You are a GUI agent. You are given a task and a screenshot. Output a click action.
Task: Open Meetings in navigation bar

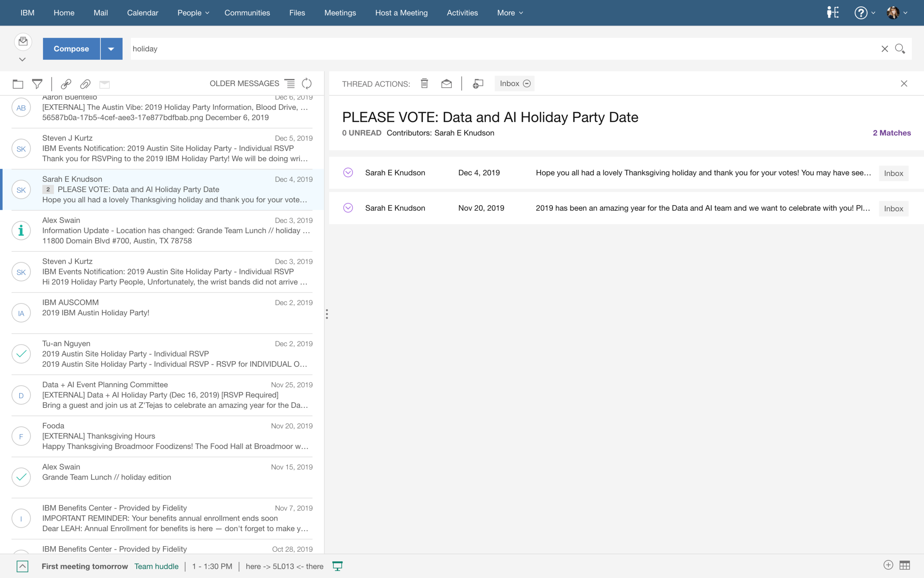click(x=340, y=13)
